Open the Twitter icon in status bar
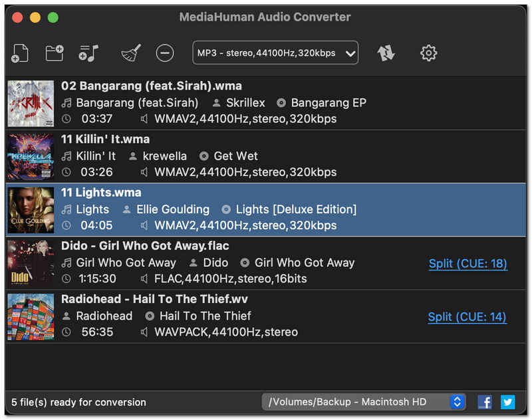This screenshot has width=532, height=420. coord(508,402)
